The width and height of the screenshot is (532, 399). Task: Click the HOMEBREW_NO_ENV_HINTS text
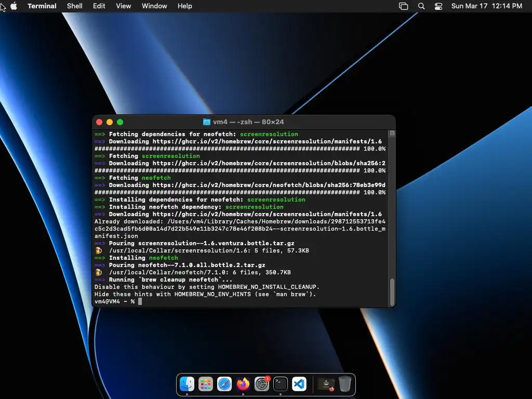(212, 294)
